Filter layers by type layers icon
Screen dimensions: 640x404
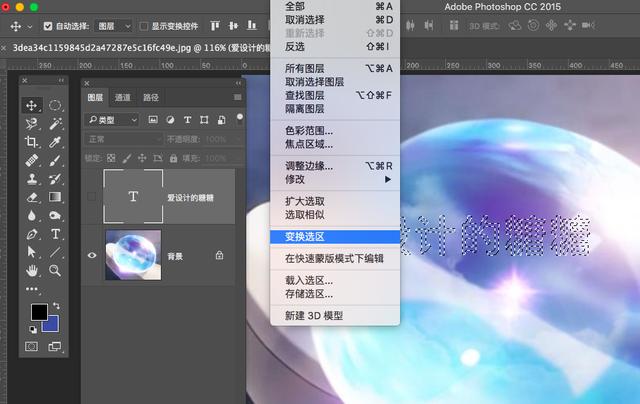pyautogui.click(x=187, y=120)
